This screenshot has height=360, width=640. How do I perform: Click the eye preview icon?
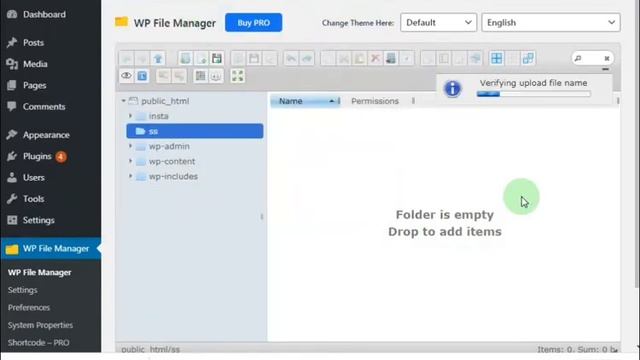(x=127, y=76)
